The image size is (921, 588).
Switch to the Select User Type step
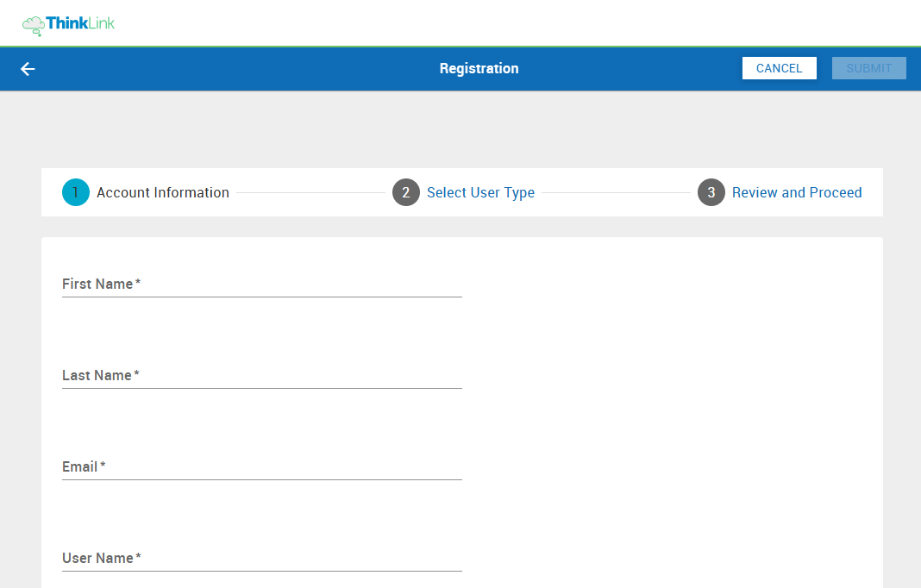pos(480,192)
